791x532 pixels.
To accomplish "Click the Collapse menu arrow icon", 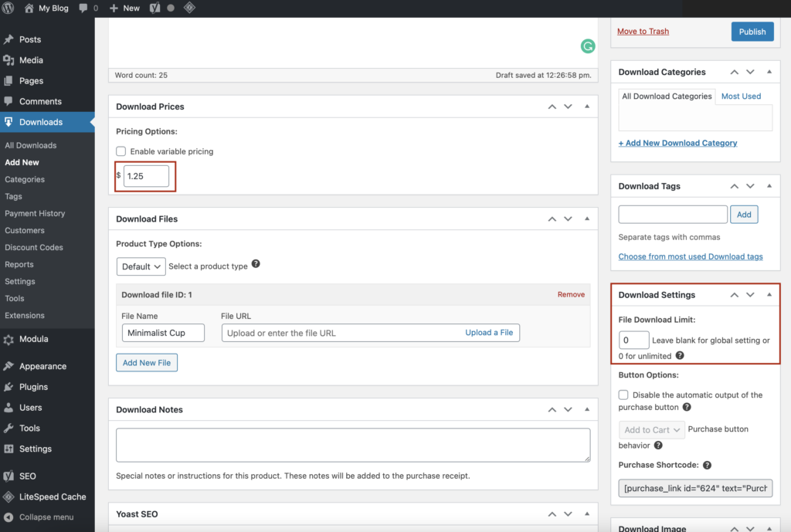I will click(x=8, y=517).
